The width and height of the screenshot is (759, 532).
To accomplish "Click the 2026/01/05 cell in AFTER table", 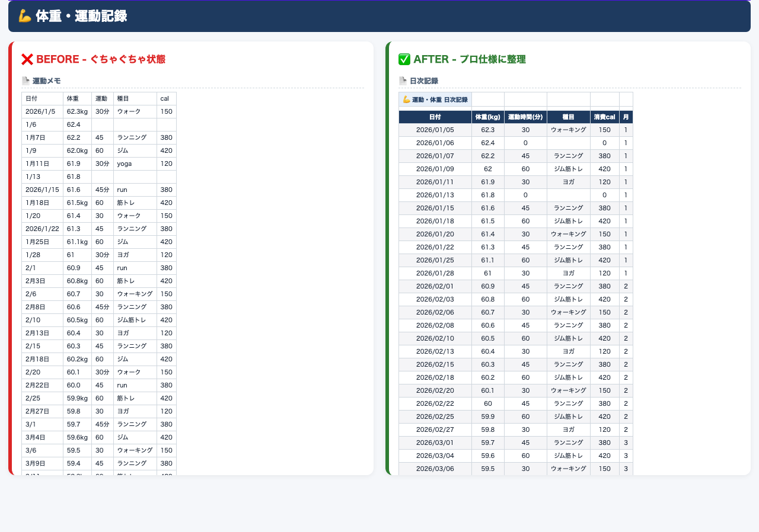I will pos(435,130).
